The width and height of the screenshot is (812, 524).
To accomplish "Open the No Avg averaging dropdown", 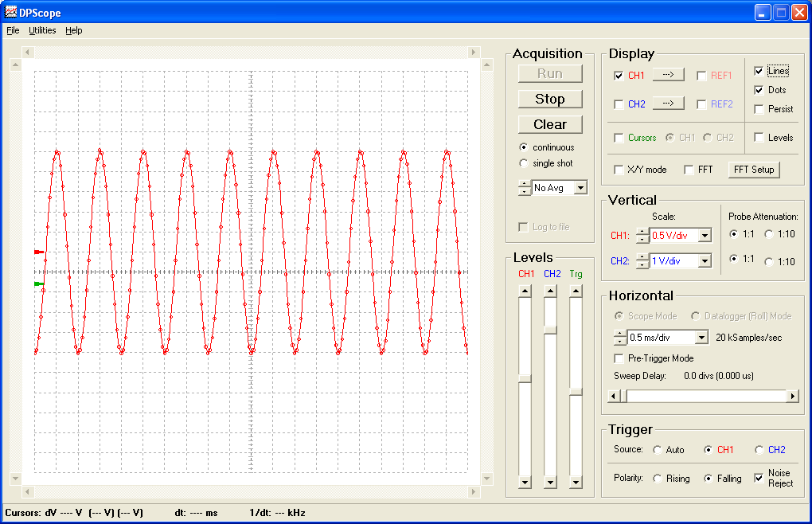I will (580, 187).
